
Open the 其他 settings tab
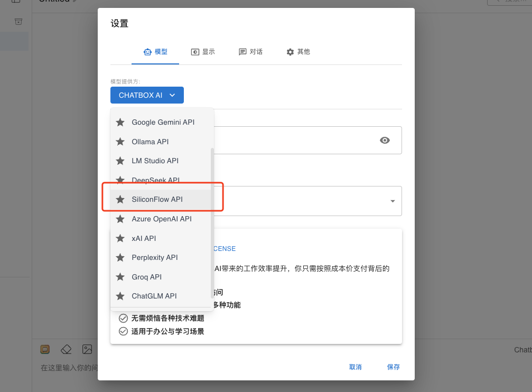(298, 52)
